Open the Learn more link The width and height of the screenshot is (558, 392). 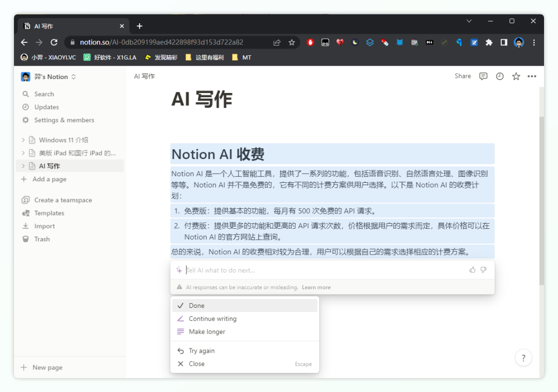click(x=316, y=287)
